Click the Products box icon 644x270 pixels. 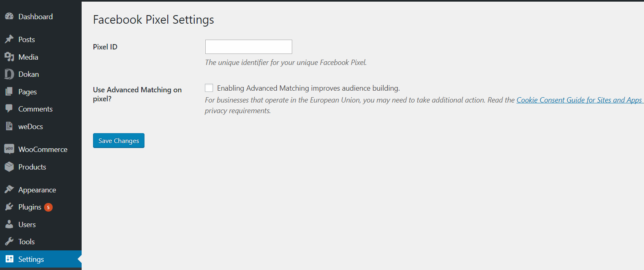(x=9, y=167)
